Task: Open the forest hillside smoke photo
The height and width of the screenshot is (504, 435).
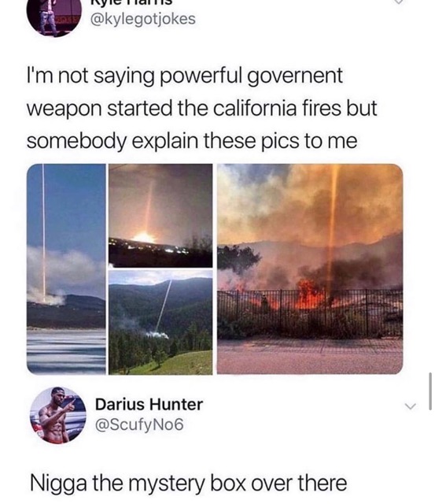Action: pos(160,322)
